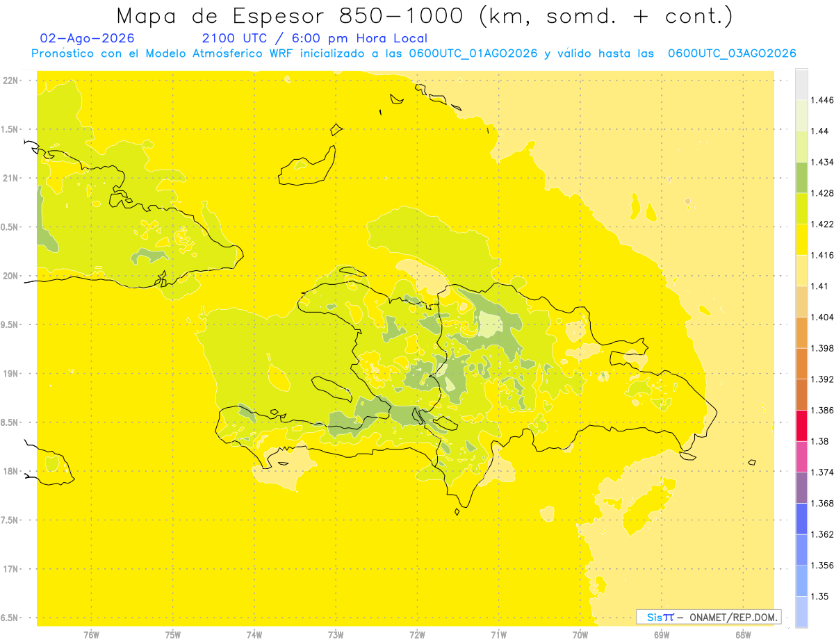
Task: Pick the pale yellow swatch between 1.41 and 1.416
Action: [x=802, y=270]
